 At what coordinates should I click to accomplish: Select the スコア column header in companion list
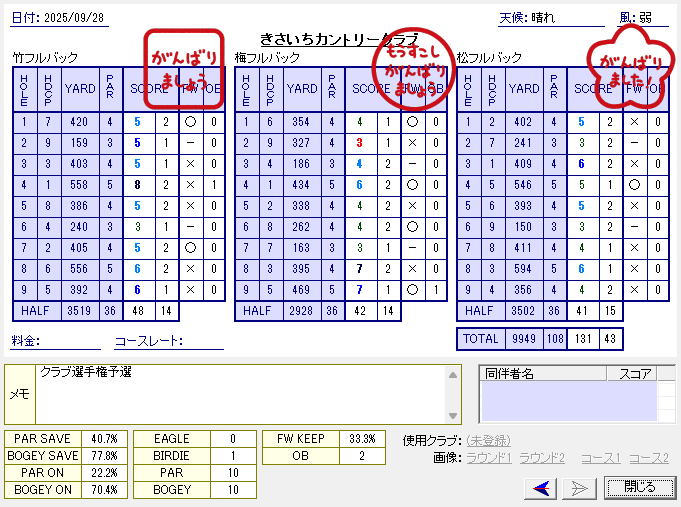click(x=634, y=374)
